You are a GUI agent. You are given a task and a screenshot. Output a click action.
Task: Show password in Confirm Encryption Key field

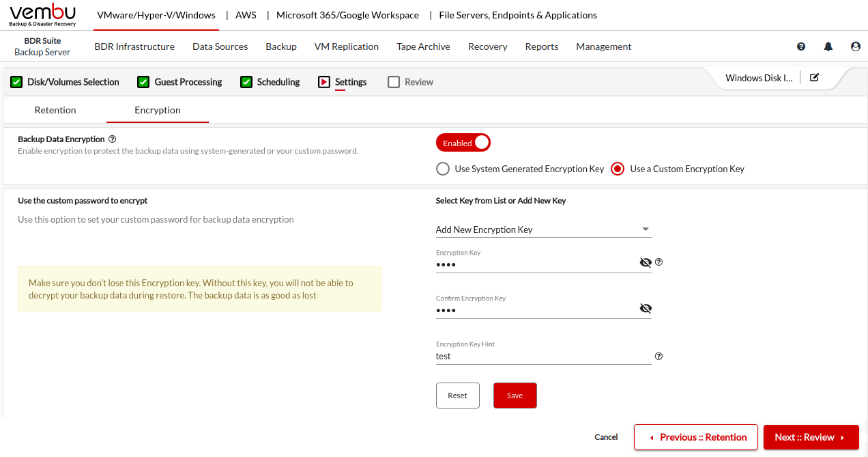point(646,308)
